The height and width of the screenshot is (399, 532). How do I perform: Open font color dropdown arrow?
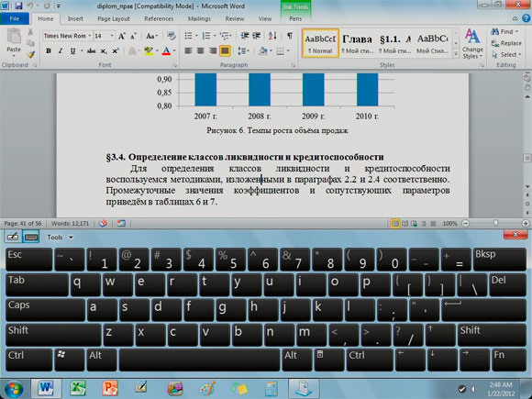click(174, 50)
